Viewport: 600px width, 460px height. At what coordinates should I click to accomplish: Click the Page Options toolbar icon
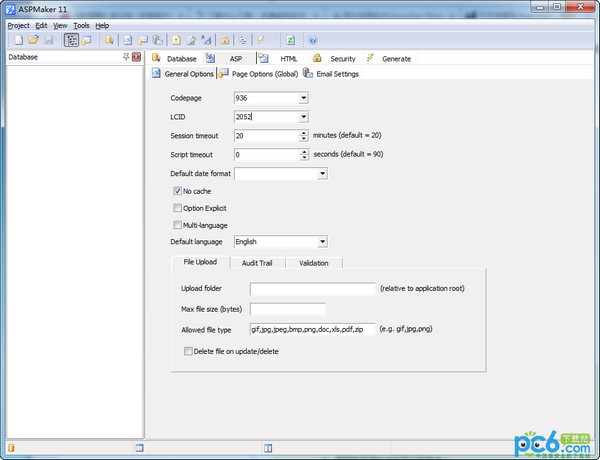[142, 40]
